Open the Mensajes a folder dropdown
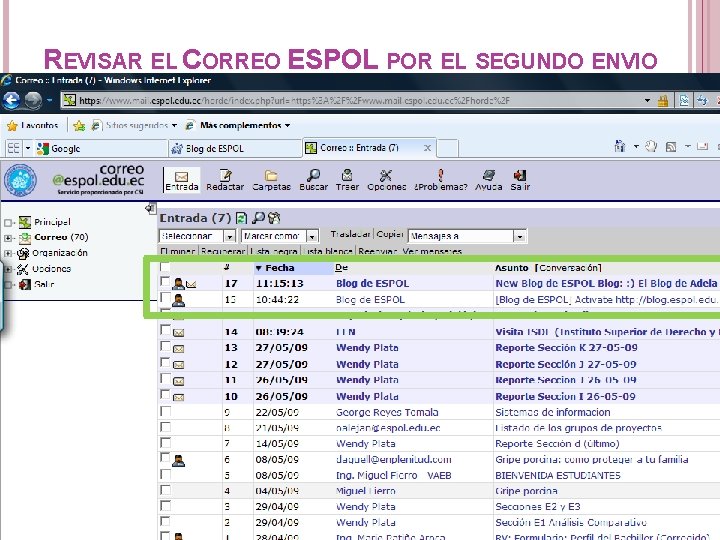This screenshot has width=720, height=540. pos(467,236)
